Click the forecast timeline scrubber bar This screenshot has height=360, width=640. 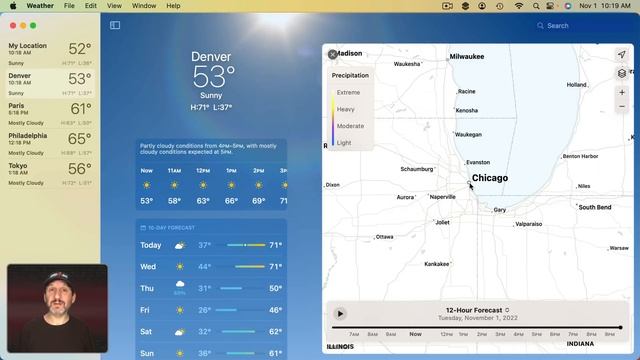(x=476, y=327)
